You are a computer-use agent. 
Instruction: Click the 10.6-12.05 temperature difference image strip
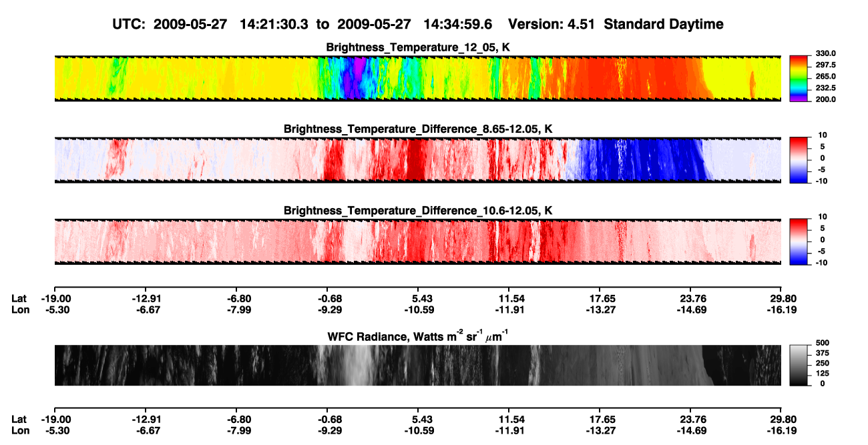pyautogui.click(x=418, y=242)
